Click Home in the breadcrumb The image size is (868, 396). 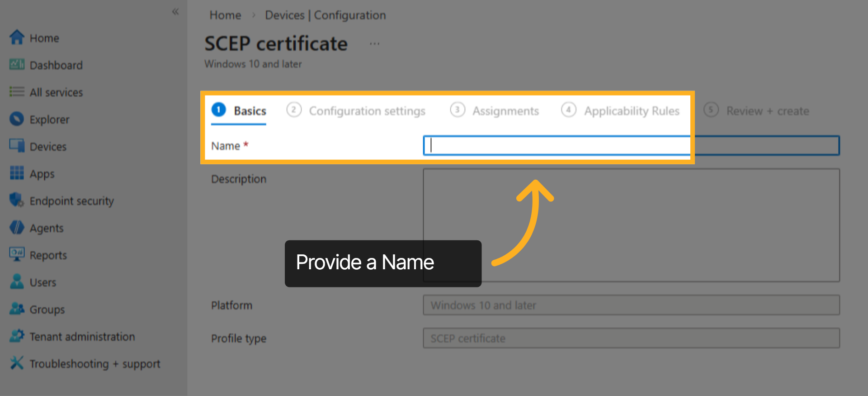click(x=225, y=15)
